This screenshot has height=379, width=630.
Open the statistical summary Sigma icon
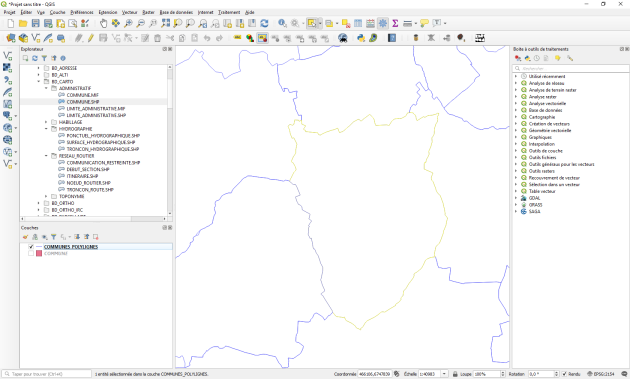click(395, 23)
